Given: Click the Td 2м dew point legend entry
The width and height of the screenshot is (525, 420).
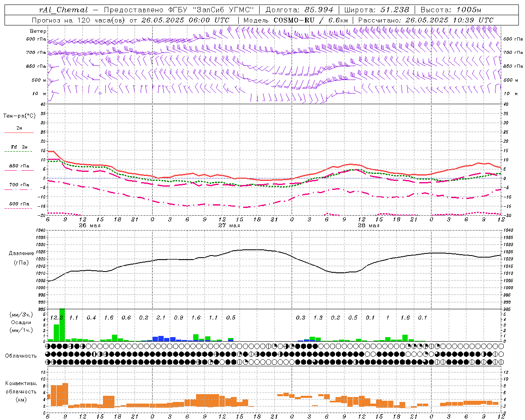Looking at the screenshot, I should pyautogui.click(x=19, y=147).
